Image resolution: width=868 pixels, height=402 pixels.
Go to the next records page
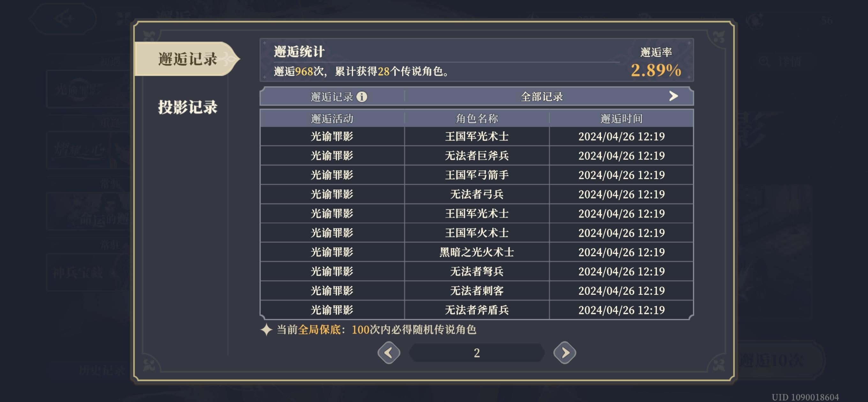(565, 353)
